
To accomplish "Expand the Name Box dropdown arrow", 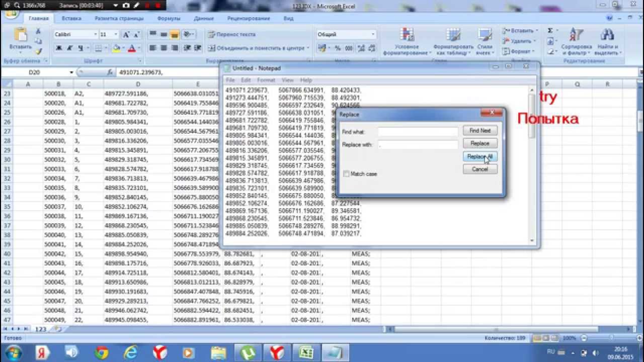I will coord(71,72).
